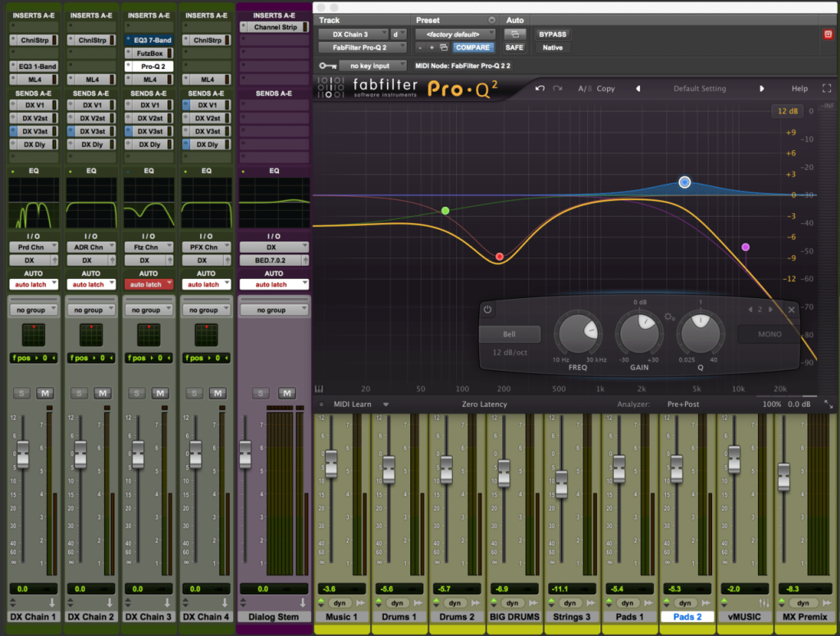Click the 12 dB display range button
Screen dimensions: 840x636
tap(787, 111)
